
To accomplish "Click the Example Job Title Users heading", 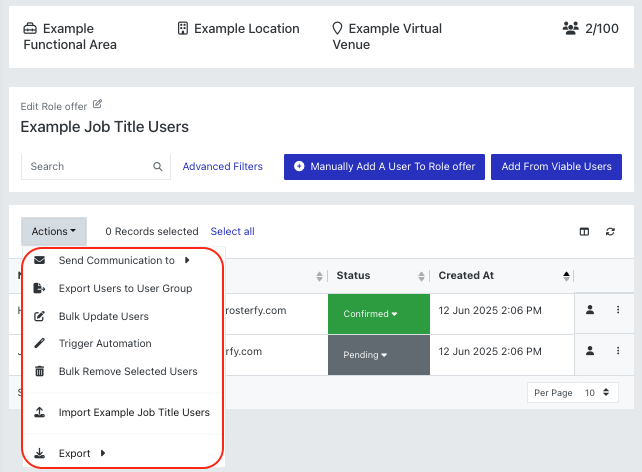I will pyautogui.click(x=104, y=127).
